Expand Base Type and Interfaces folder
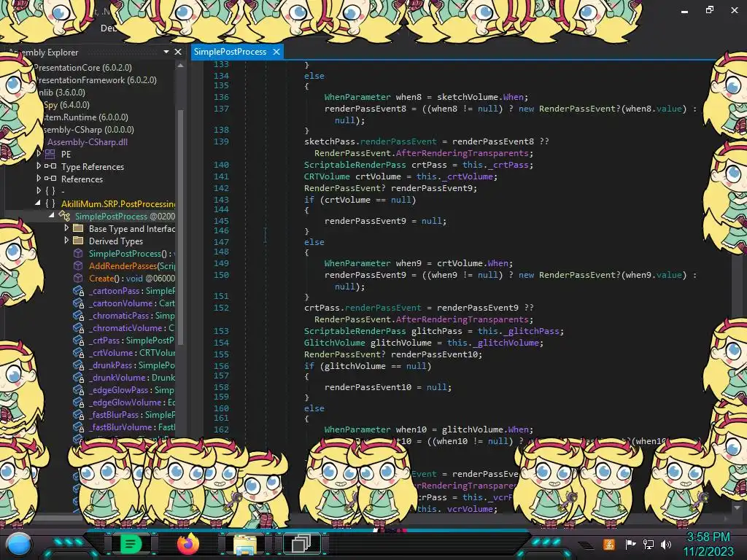 point(66,227)
